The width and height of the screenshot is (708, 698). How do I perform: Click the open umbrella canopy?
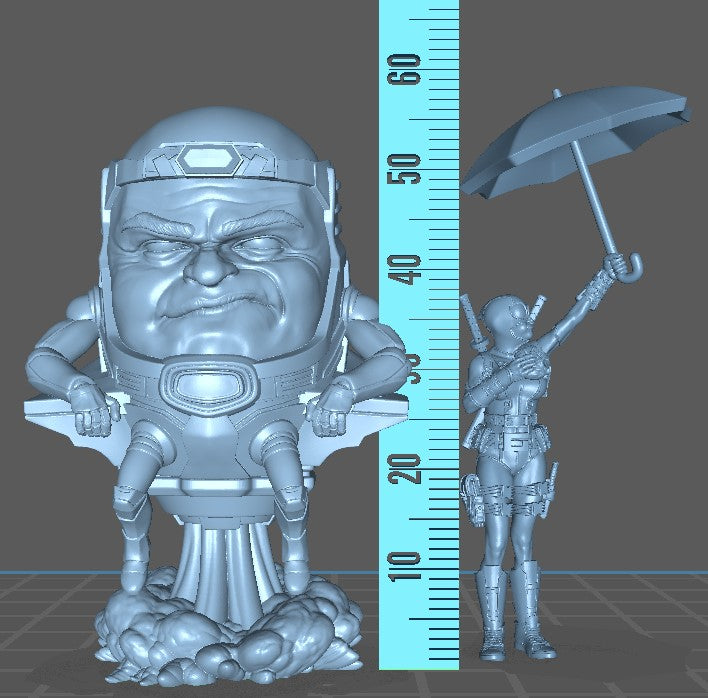pyautogui.click(x=576, y=142)
